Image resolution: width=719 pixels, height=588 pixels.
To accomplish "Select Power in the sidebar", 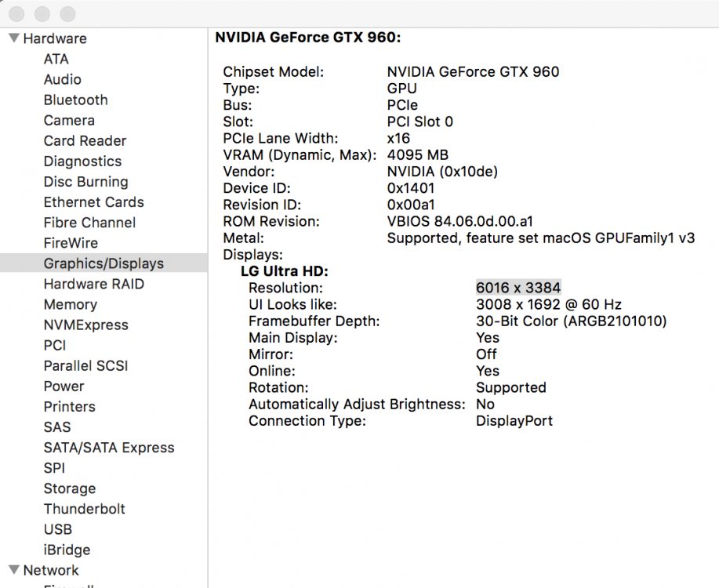I will (x=64, y=387).
